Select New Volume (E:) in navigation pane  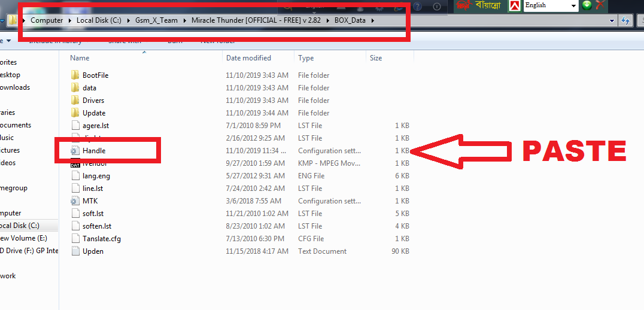(23, 238)
